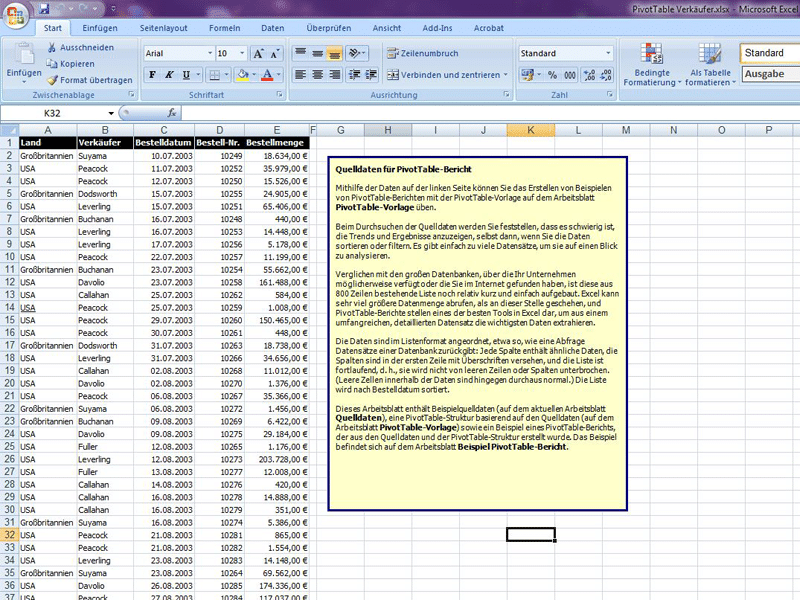Click the borders icon
The height and width of the screenshot is (600, 800).
[x=215, y=76]
